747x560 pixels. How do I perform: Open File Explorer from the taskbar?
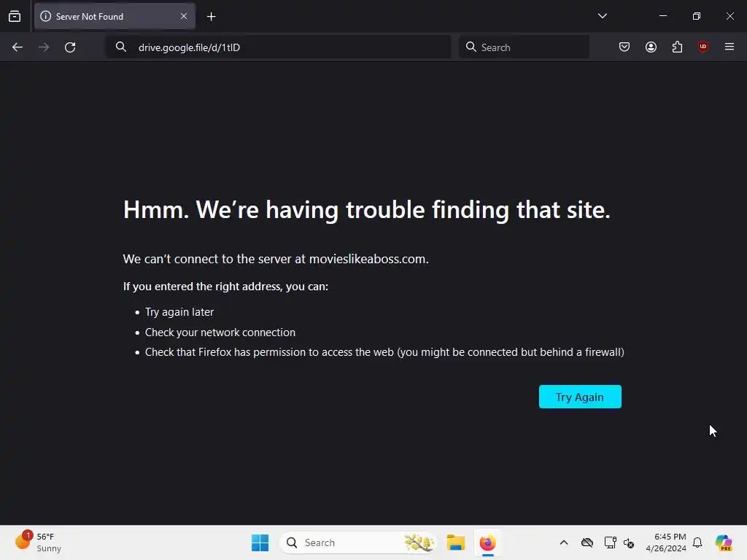click(455, 542)
